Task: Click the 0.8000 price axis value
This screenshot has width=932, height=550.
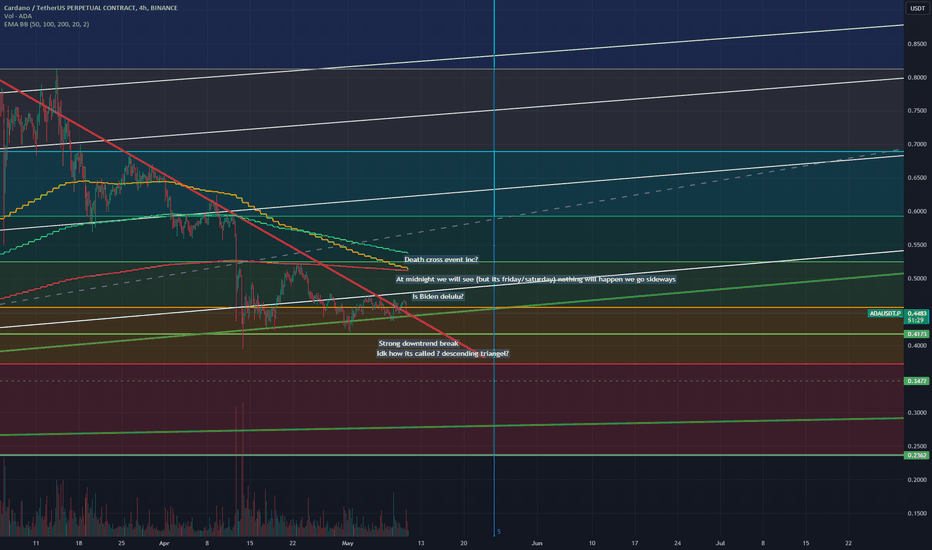Action: tap(917, 78)
